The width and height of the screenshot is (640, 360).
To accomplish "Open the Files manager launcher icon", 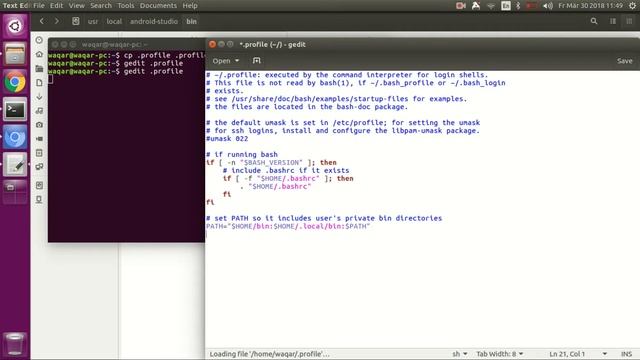I will (15, 54).
